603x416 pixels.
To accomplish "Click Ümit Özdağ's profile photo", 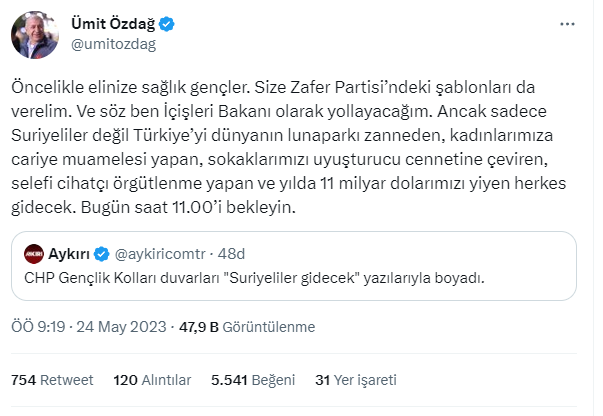I will 34,35.
